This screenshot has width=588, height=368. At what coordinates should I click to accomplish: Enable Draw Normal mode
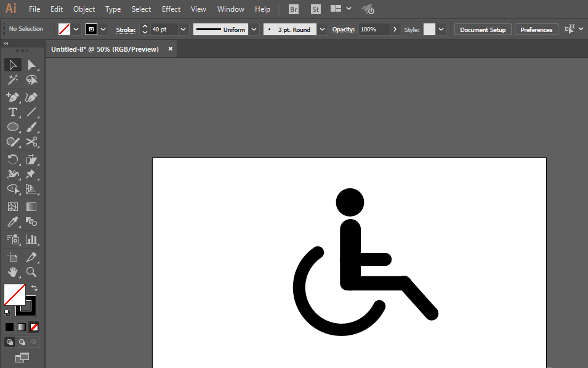pyautogui.click(x=10, y=342)
